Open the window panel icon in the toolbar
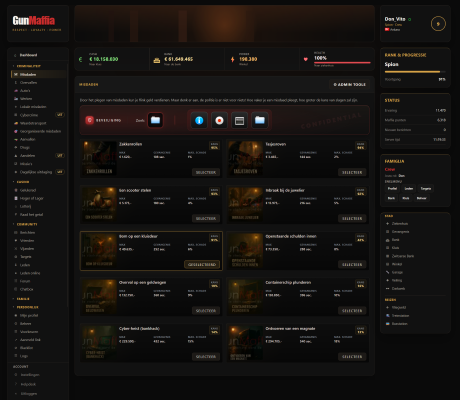The height and width of the screenshot is (400, 460). 239,120
